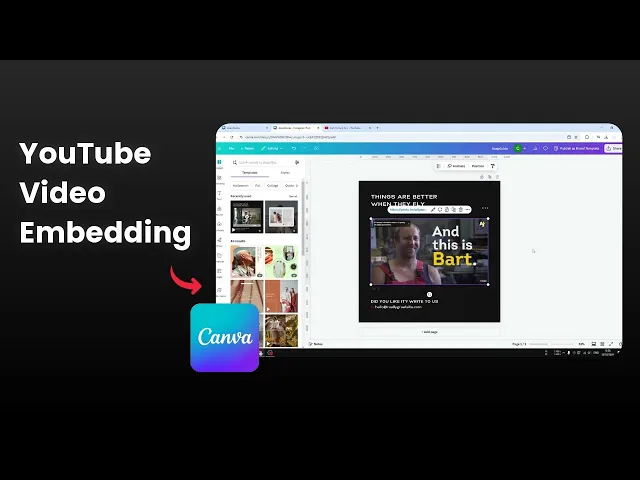Click the rotate handle below the video
This screenshot has height=480, width=640.
429,294
